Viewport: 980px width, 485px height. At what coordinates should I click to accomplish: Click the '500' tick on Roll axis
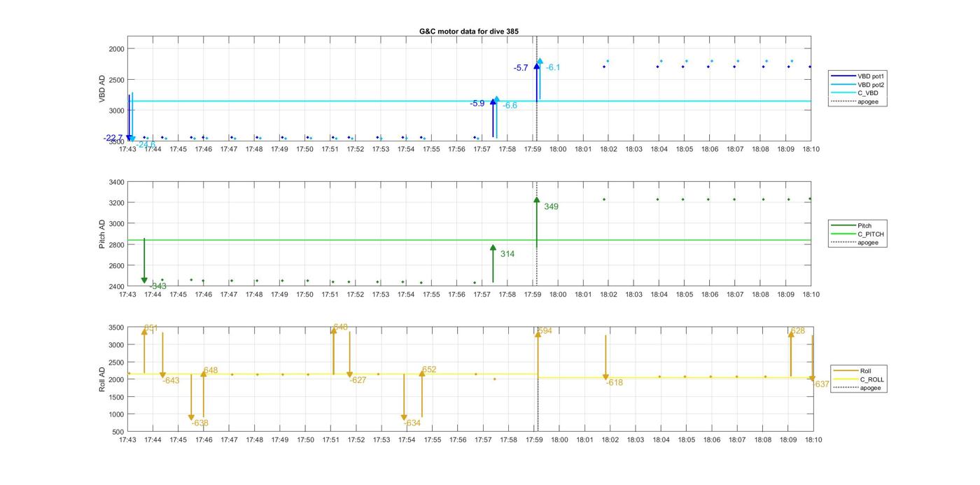[118, 432]
